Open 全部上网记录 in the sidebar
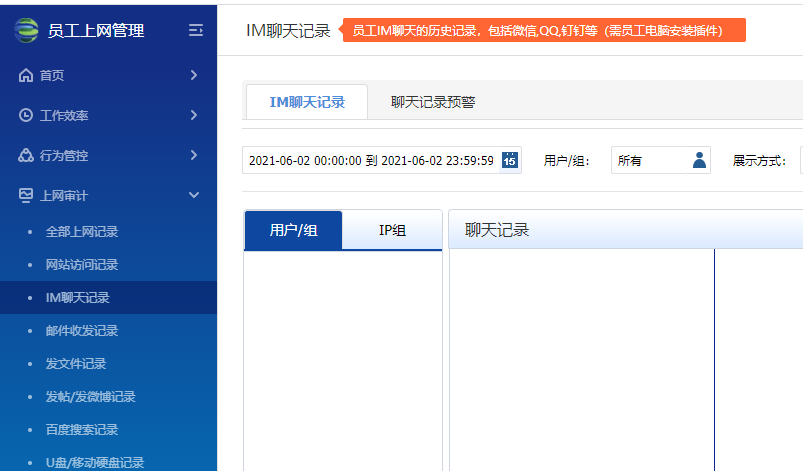The image size is (803, 471). (82, 232)
